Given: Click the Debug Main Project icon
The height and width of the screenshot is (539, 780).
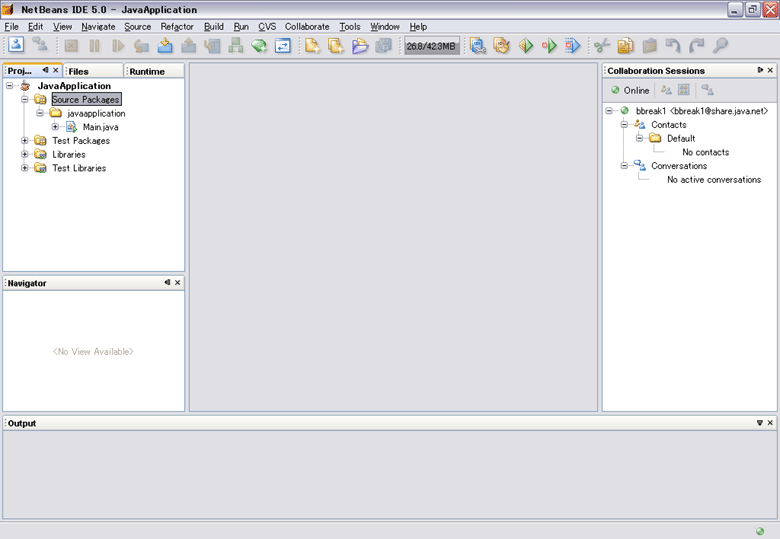Looking at the screenshot, I should tap(549, 46).
